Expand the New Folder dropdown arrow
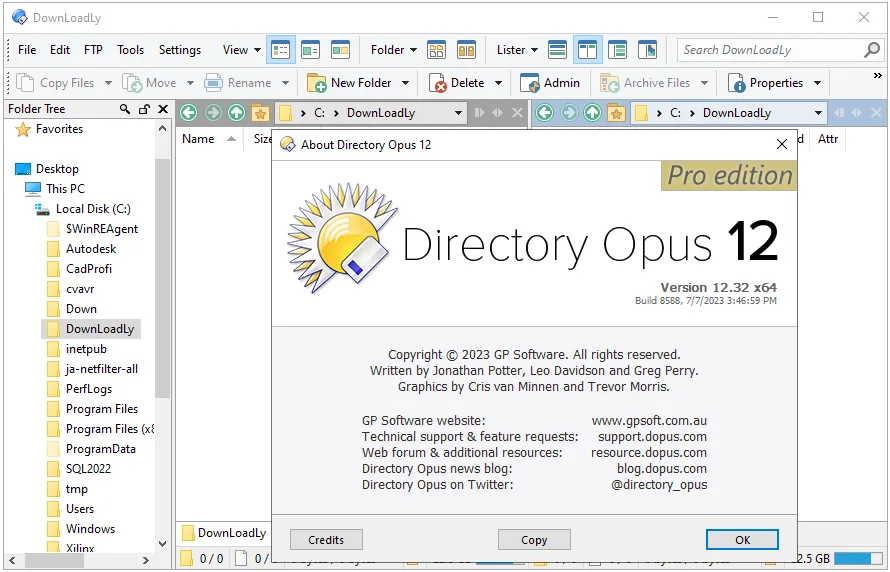The width and height of the screenshot is (890, 572). pos(405,83)
